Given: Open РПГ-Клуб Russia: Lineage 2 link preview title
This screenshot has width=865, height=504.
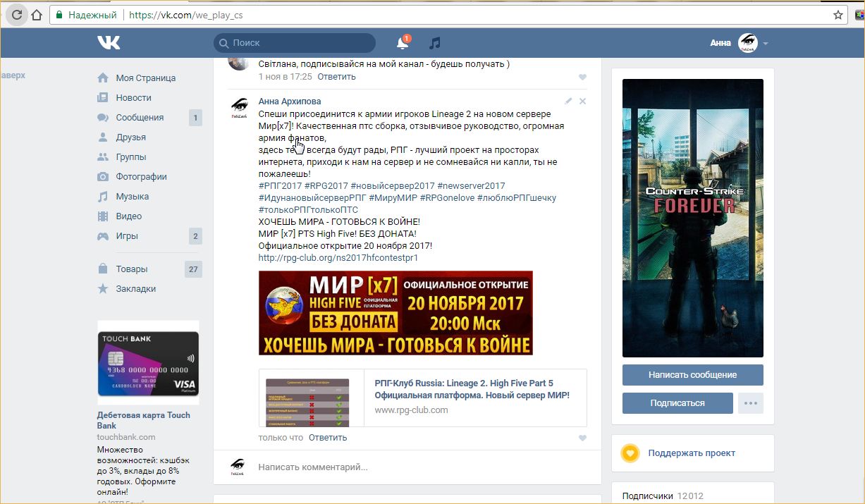Looking at the screenshot, I should [x=472, y=389].
